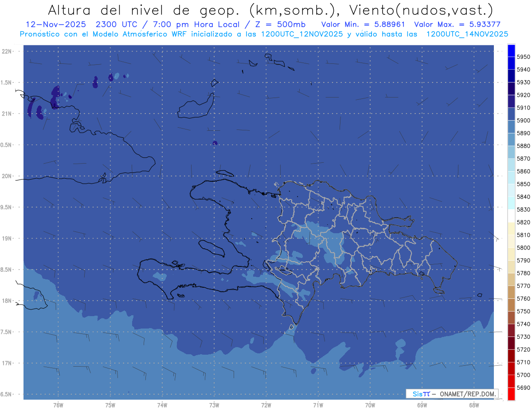Click the '5950' colorbar label

tap(523, 57)
